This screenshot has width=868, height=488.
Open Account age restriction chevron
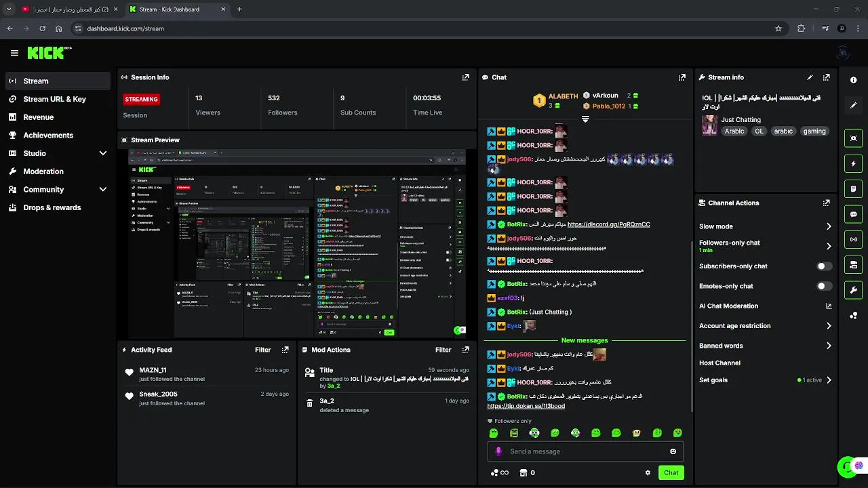[x=829, y=326]
